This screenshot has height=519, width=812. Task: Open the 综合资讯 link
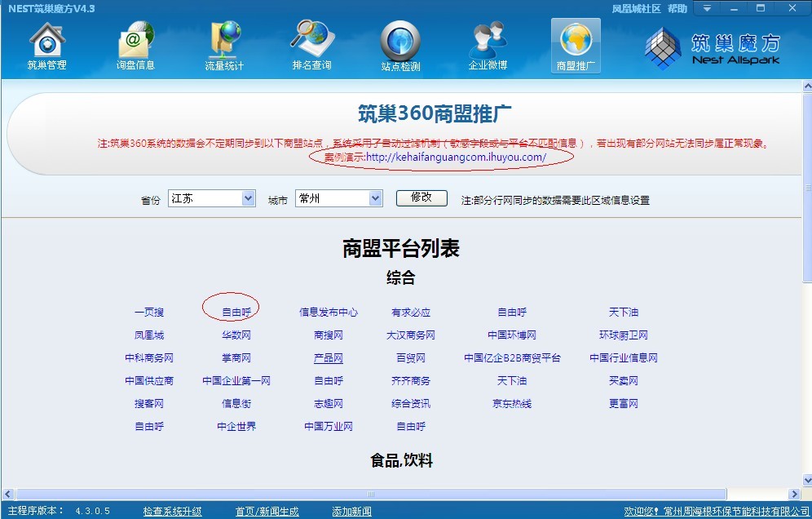pos(411,403)
